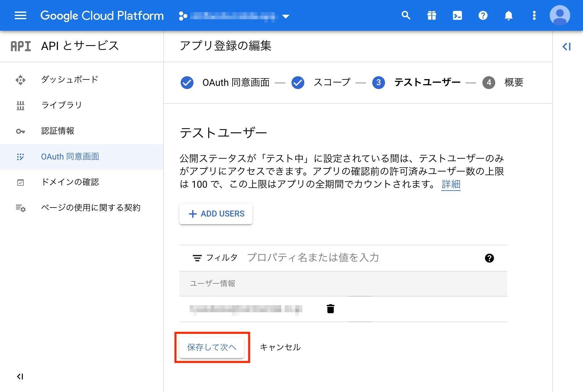Viewport: 583px width, 392px height.
Task: Click the blurred test user email row
Action: (x=246, y=309)
